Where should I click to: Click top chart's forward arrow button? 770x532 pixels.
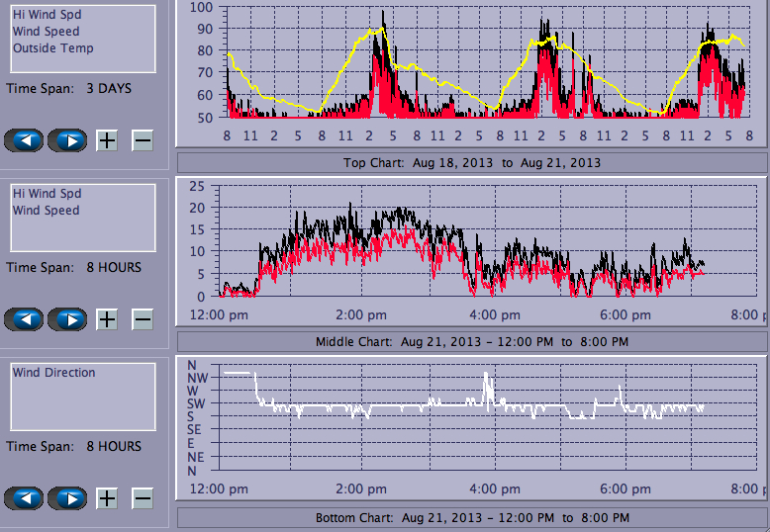[x=67, y=140]
